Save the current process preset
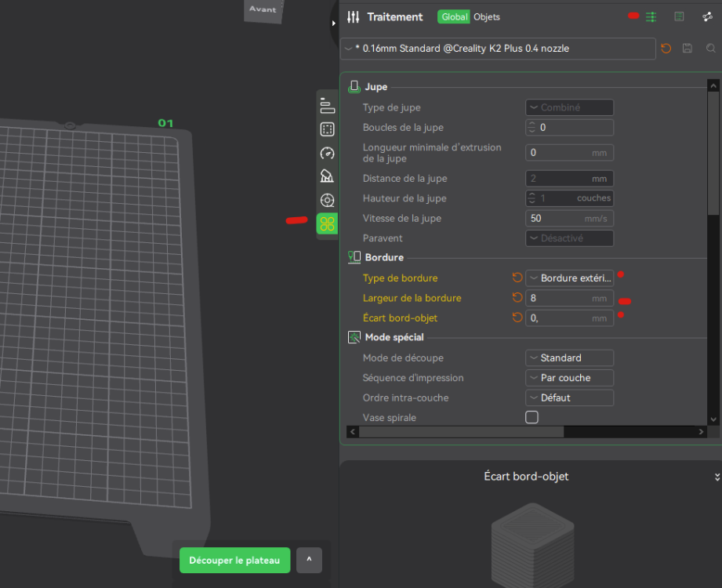This screenshot has height=588, width=722. [x=688, y=49]
